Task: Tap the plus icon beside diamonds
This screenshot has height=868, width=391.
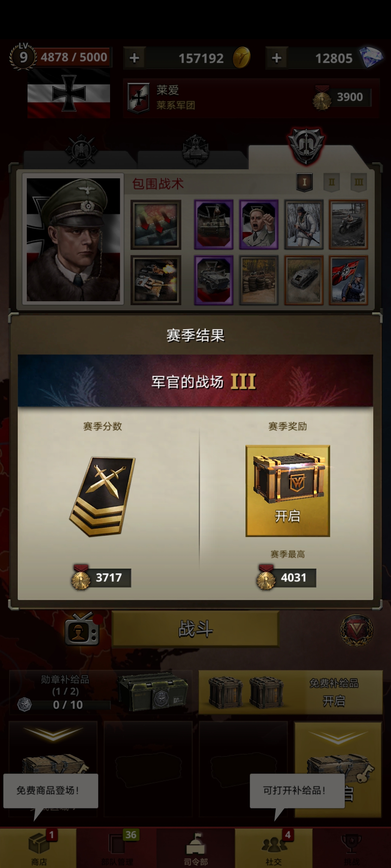Action: point(277,58)
